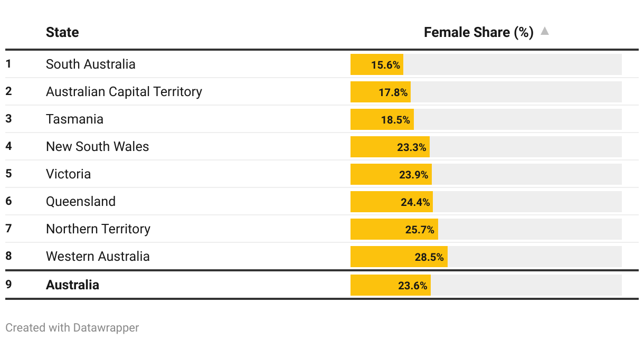Click the New South Wales row label
Screen dimensions: 644x340
98,147
